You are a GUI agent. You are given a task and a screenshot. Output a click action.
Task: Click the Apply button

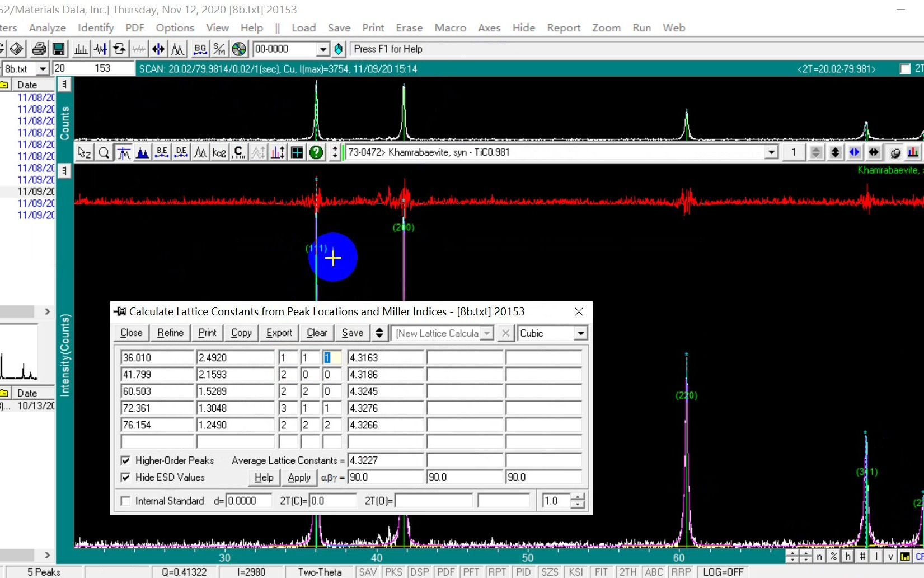[x=299, y=477]
